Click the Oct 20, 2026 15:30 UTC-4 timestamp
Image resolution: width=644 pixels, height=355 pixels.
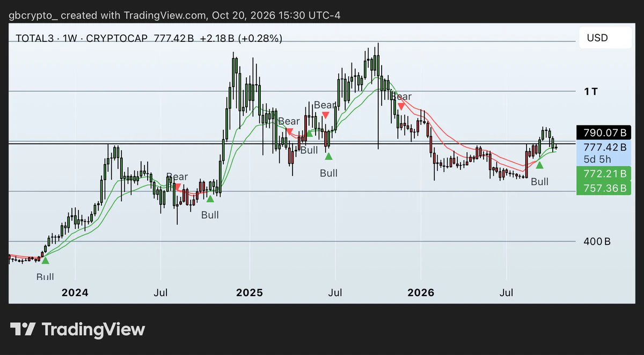276,15
